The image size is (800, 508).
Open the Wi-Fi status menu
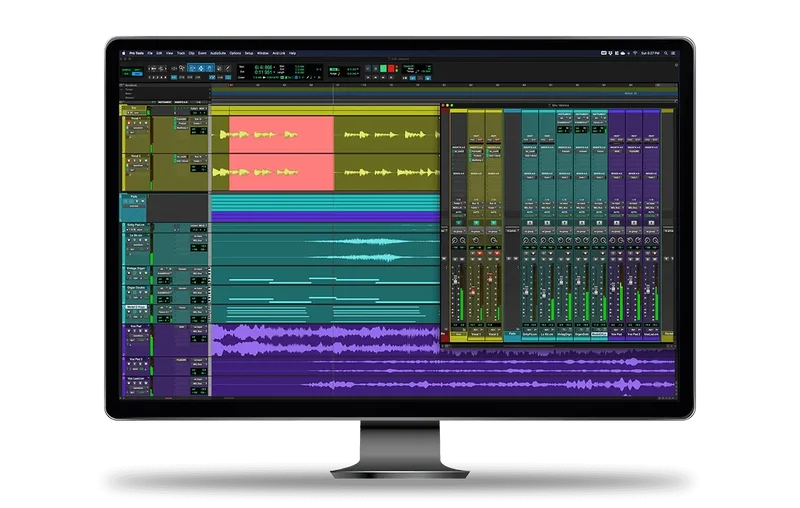click(635, 53)
